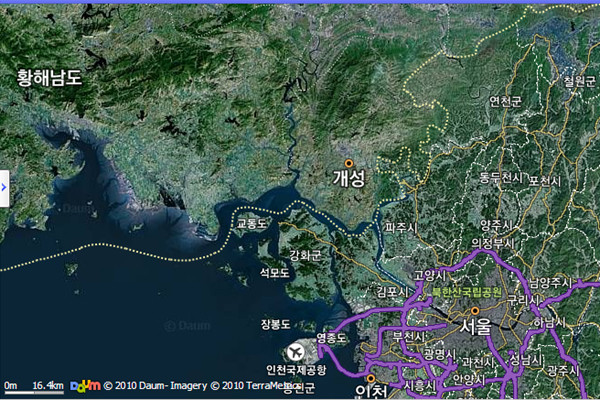This screenshot has height=400, width=600.
Task: Click the 연천군 county label
Action: point(505,101)
